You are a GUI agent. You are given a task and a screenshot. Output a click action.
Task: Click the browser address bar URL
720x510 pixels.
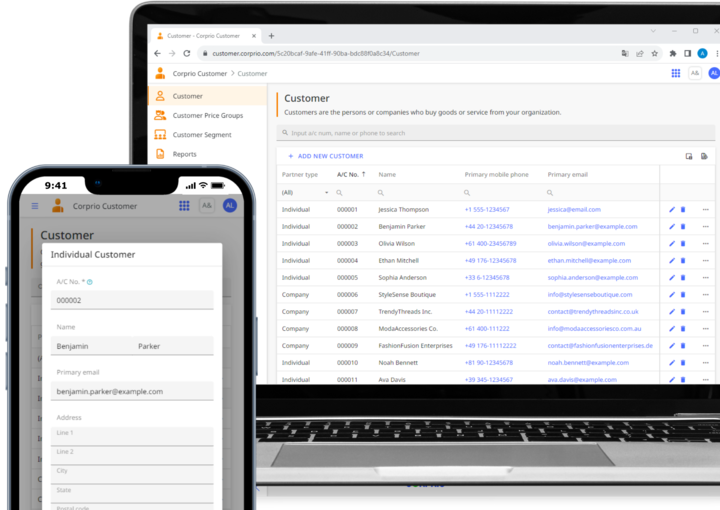[x=316, y=54]
